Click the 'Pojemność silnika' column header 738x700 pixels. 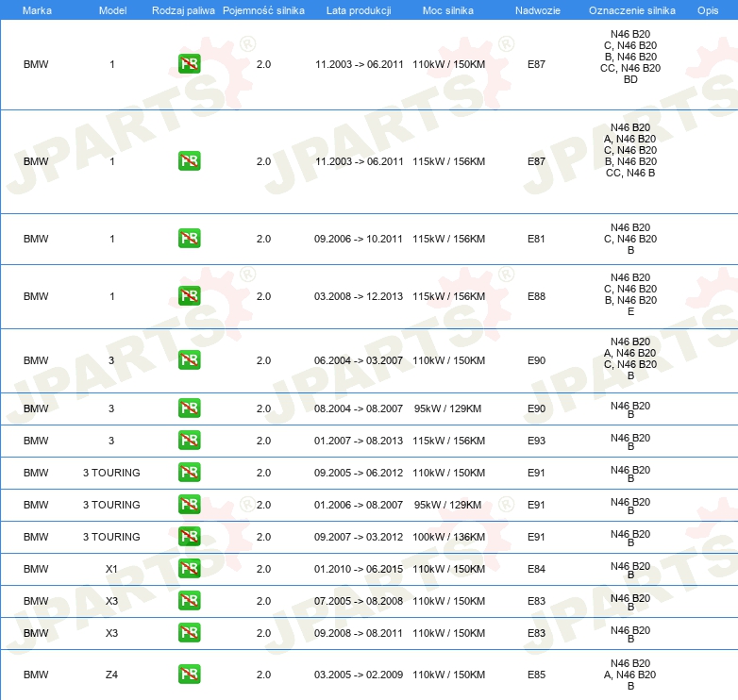click(263, 9)
